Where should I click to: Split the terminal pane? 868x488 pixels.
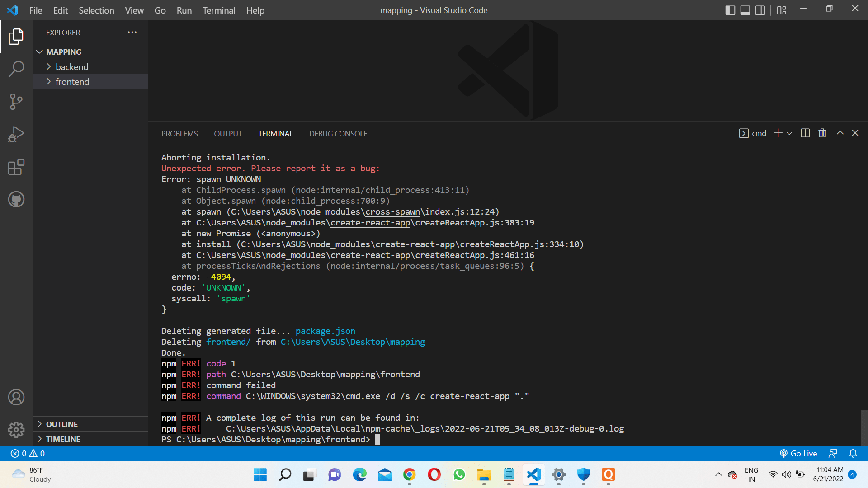click(805, 133)
